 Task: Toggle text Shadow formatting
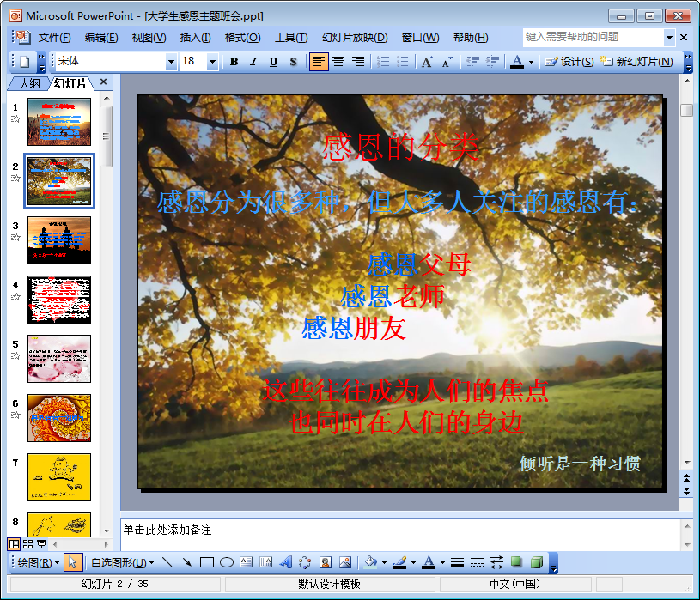pos(293,62)
